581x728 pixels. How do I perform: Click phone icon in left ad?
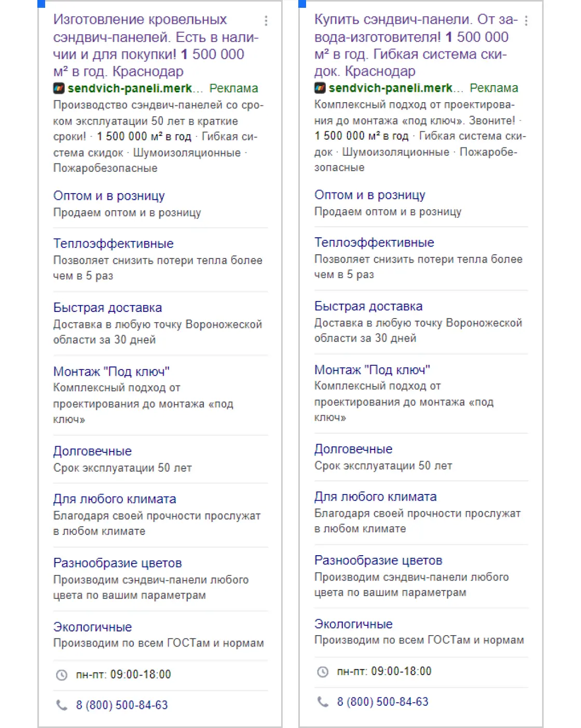(x=62, y=705)
